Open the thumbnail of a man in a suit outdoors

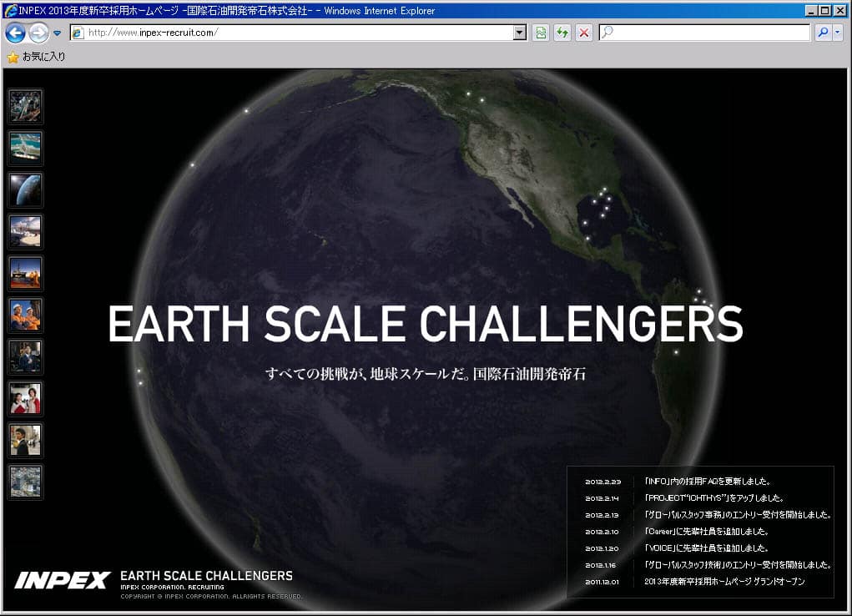tap(25, 441)
